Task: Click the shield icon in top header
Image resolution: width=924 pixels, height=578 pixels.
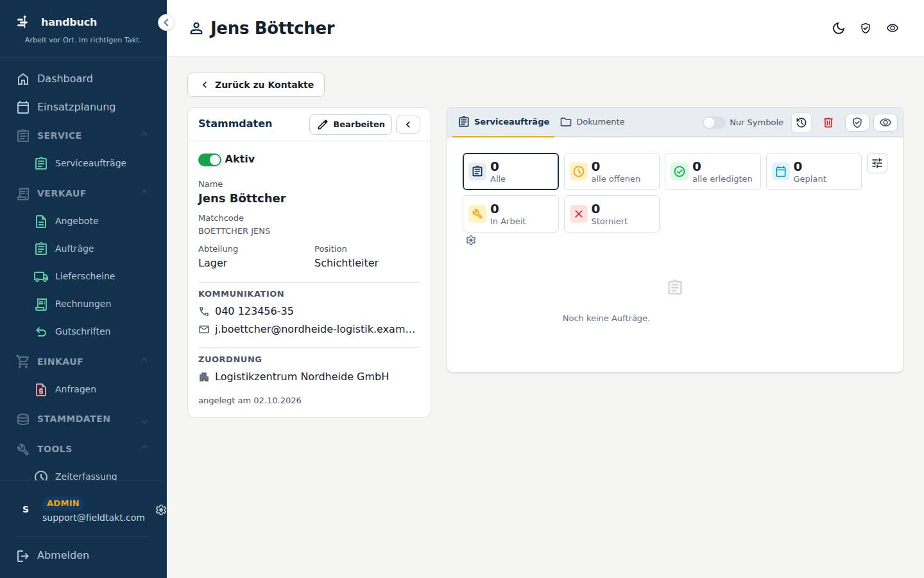Action: [866, 28]
